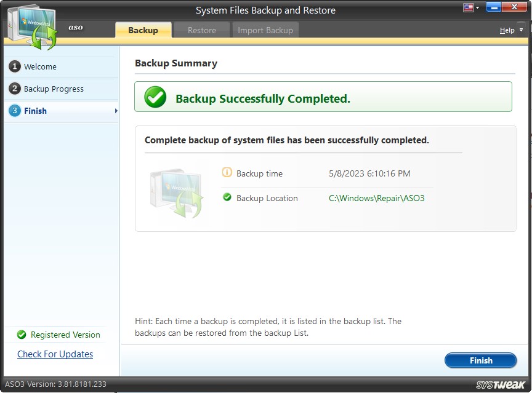Click the backup computer illustration in the summary panel
This screenshot has height=393, width=532.
tap(175, 191)
